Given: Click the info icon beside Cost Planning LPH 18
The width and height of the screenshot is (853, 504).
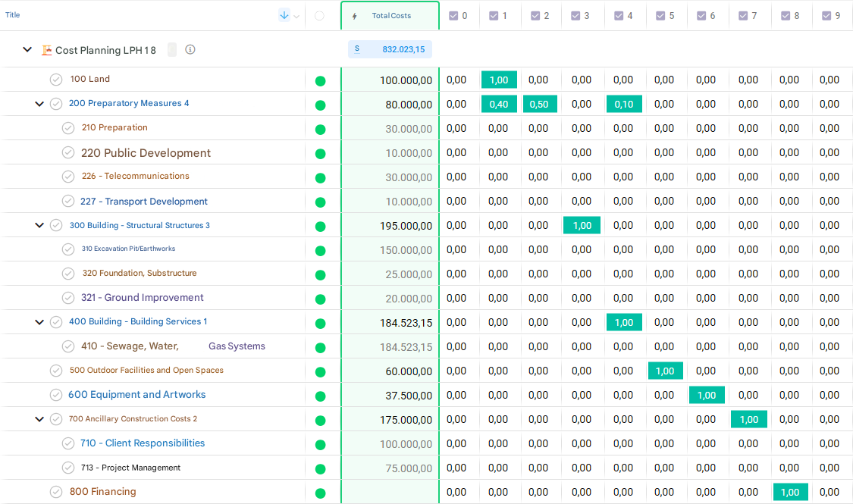Looking at the screenshot, I should (x=190, y=50).
